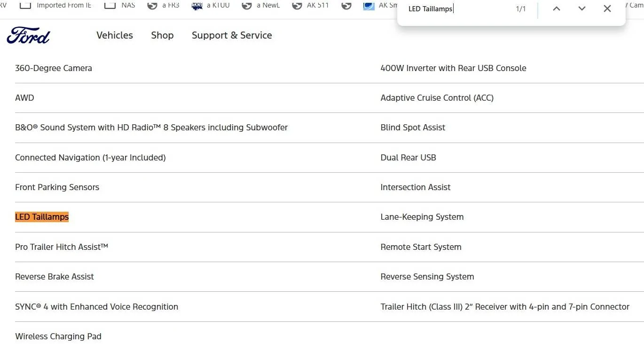Open the a FR3 bookmark
Image resolution: width=644 pixels, height=344 pixels.
click(x=163, y=5)
